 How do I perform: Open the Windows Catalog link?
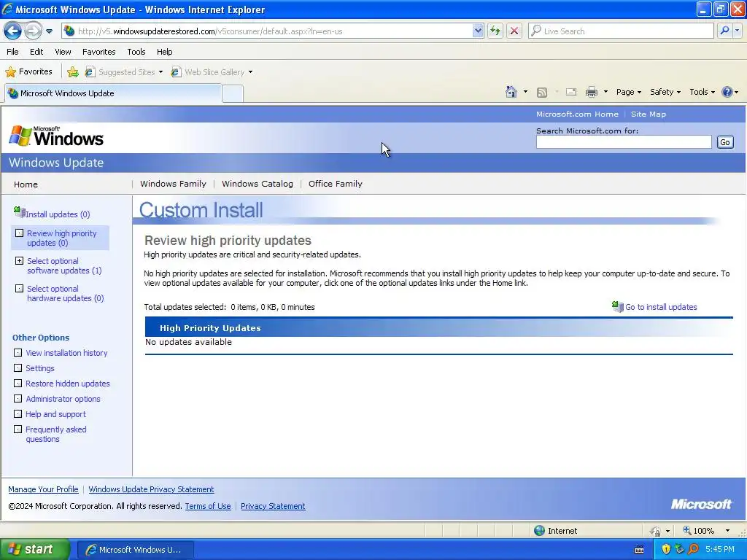pyautogui.click(x=258, y=184)
